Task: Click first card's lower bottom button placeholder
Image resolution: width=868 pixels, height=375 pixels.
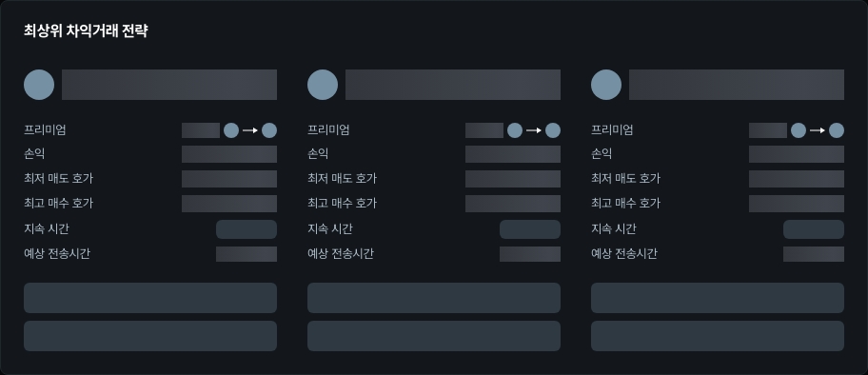Action: click(150, 336)
